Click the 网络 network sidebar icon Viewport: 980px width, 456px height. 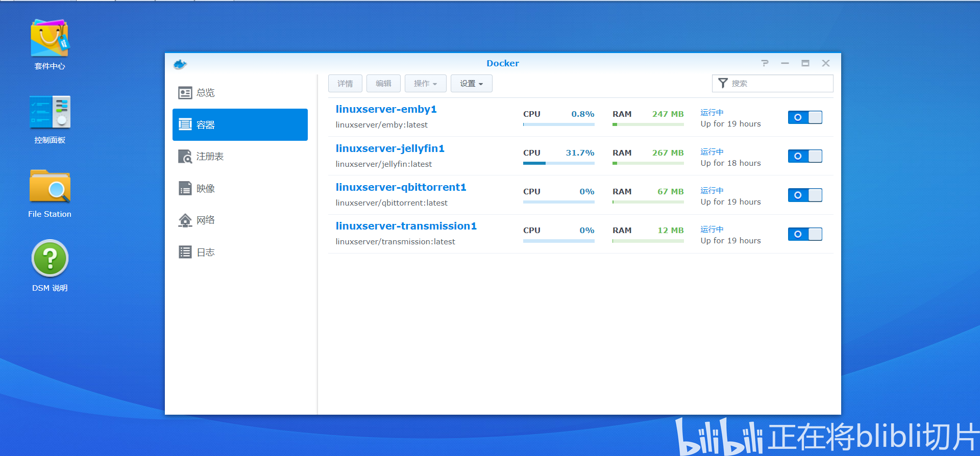pyautogui.click(x=185, y=220)
